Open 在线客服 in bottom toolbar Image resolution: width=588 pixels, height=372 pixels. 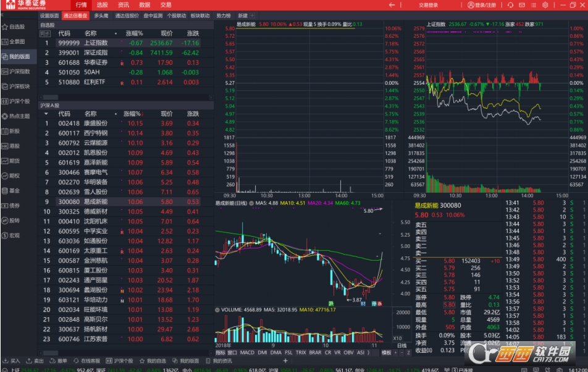tap(87, 361)
